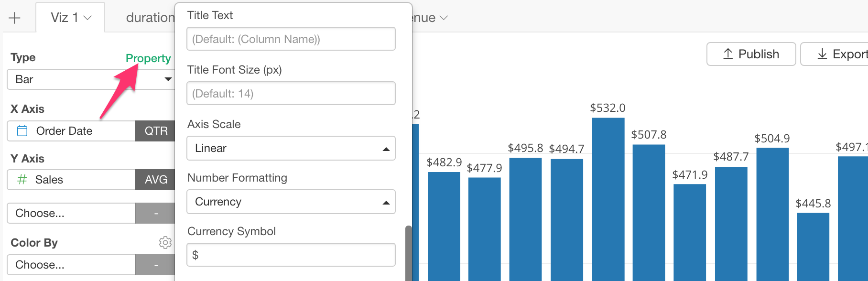868x281 pixels.
Task: Switch to the duration tab
Action: [150, 18]
